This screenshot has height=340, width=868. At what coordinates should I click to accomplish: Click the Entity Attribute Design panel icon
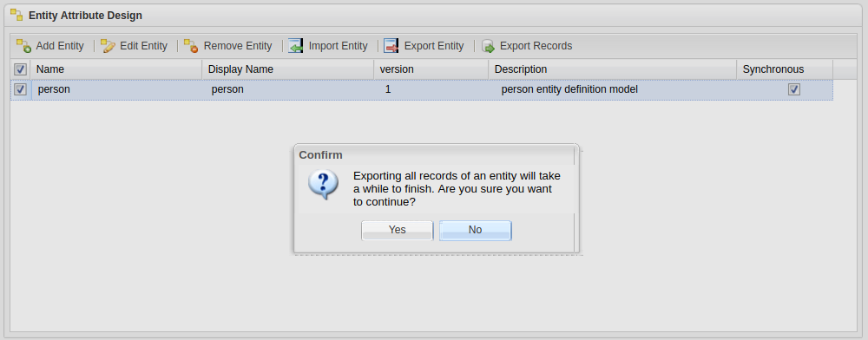point(16,15)
